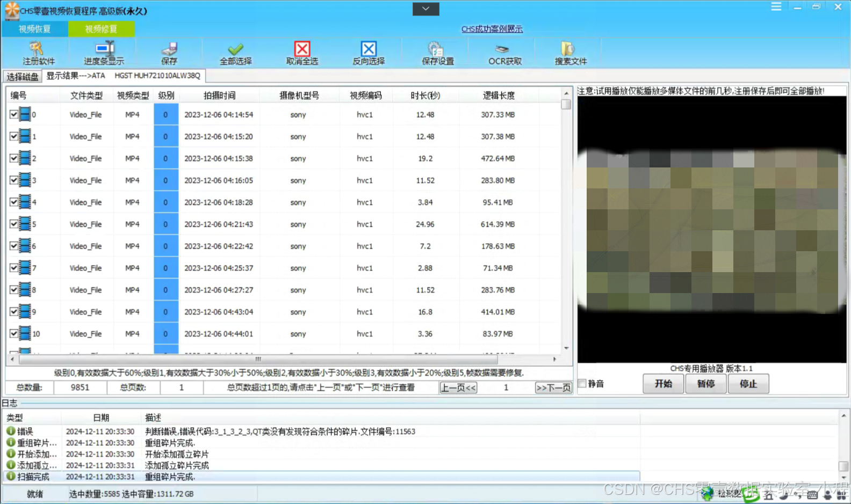Start preview playback with 开始
851x504 pixels.
click(x=663, y=384)
